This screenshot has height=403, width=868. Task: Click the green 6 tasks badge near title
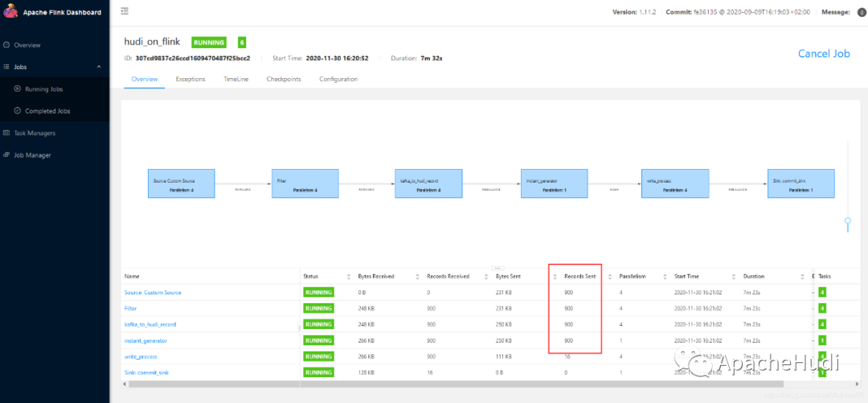242,42
